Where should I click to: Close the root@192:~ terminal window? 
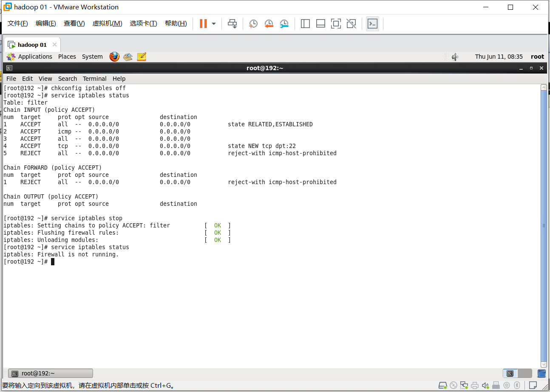pos(541,68)
